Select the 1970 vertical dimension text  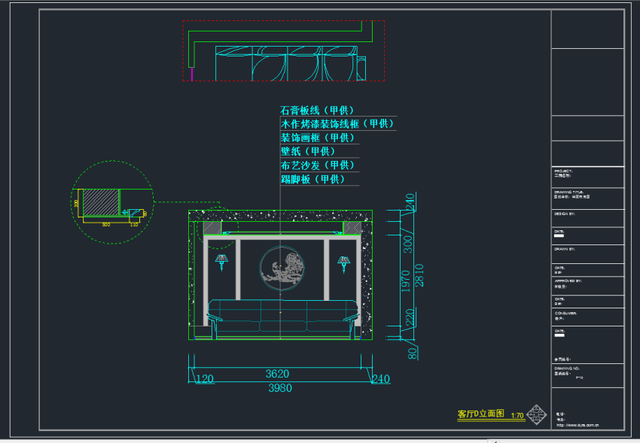405,281
